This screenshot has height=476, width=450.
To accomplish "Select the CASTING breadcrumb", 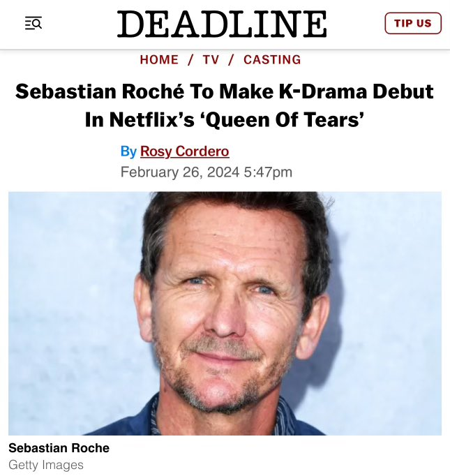I will 272,60.
